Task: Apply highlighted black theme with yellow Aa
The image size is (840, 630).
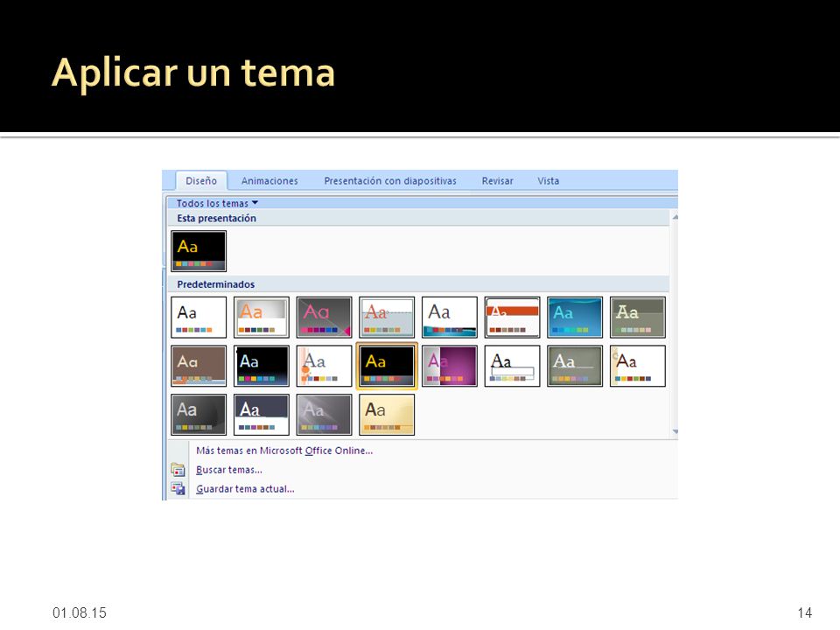Action: click(387, 366)
